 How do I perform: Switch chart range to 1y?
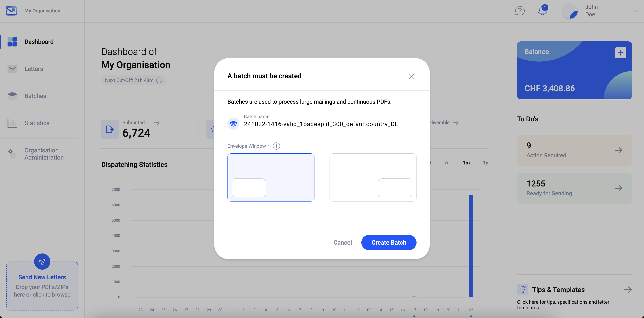pos(485,163)
